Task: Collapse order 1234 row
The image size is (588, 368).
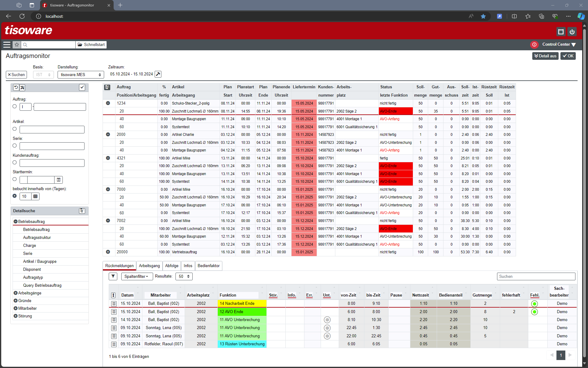Action: point(108,103)
